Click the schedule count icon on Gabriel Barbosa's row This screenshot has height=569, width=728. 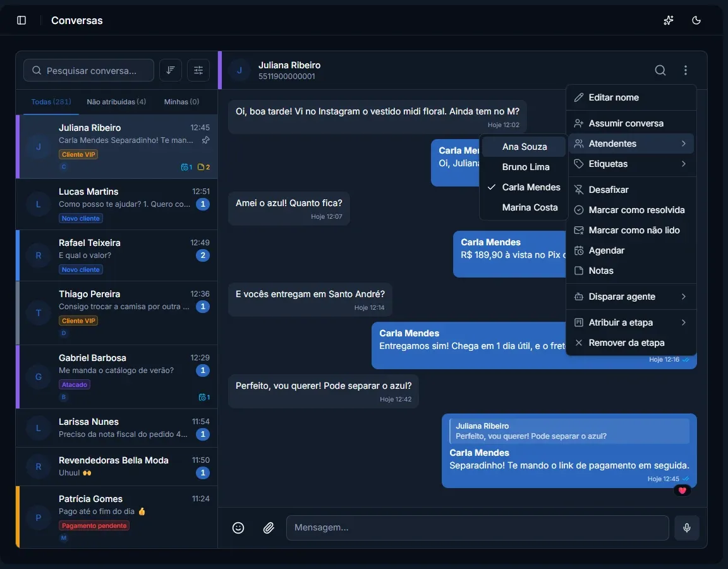204,397
